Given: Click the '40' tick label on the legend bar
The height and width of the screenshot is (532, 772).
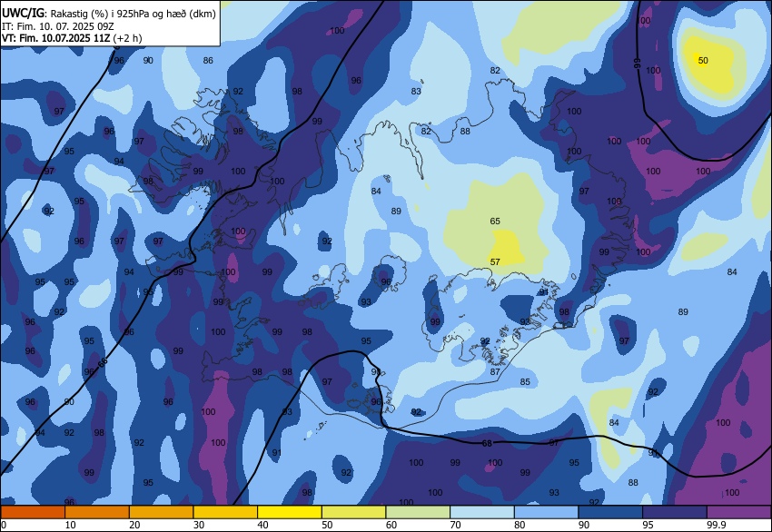Looking at the screenshot, I should (x=262, y=525).
